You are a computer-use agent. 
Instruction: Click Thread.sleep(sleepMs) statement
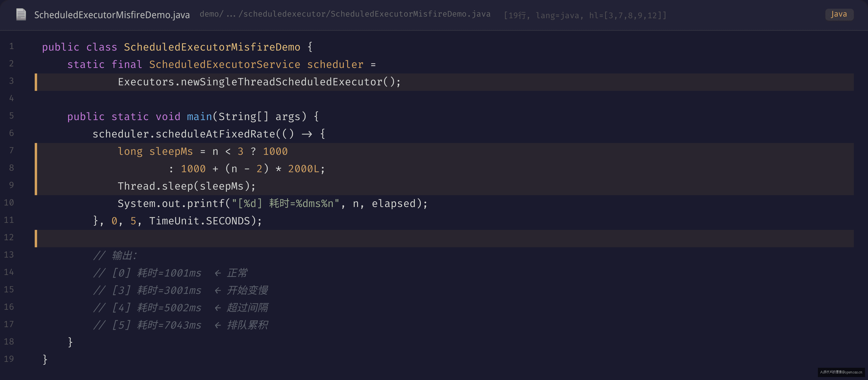[x=187, y=186]
